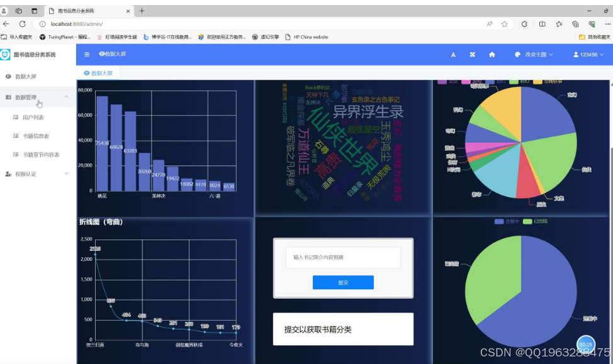The width and height of the screenshot is (613, 364).
Task: Open the browser profile icon at top left
Action: [x=4, y=11]
